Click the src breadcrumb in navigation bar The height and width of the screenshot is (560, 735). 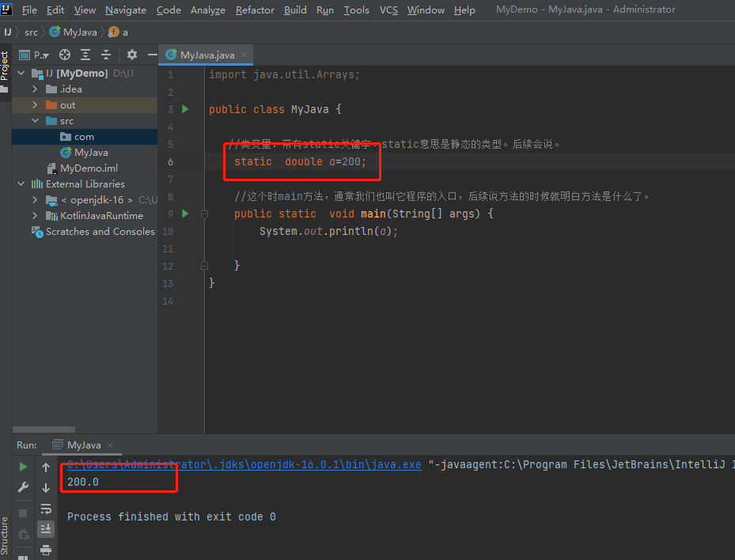click(32, 32)
